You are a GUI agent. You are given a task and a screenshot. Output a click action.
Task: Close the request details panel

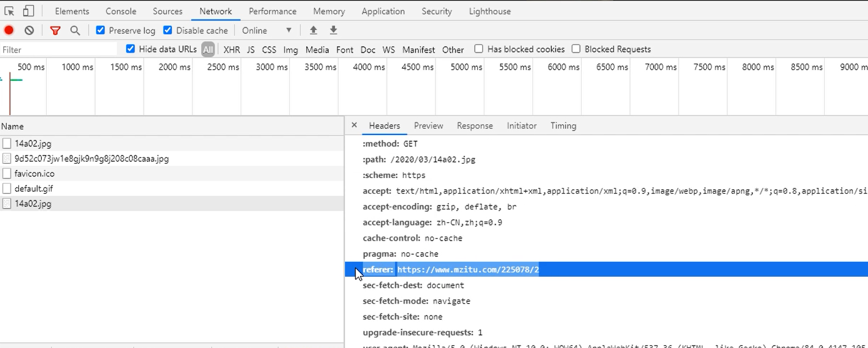pos(354,125)
